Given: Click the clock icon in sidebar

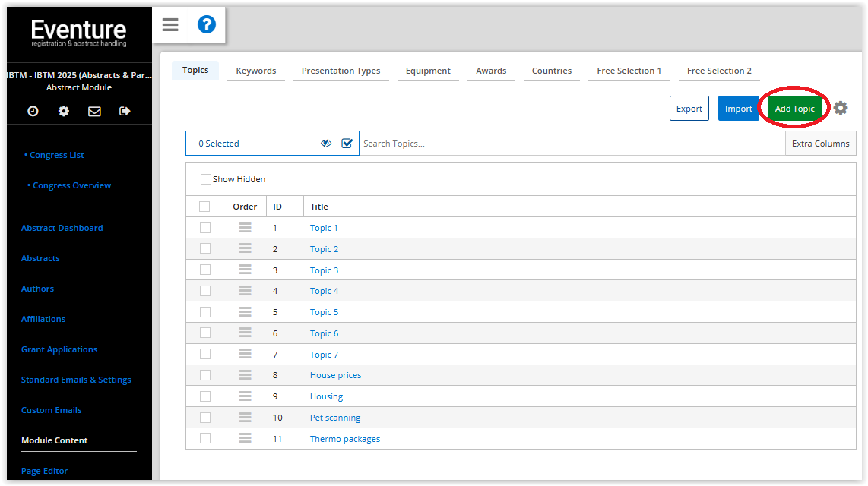Looking at the screenshot, I should pyautogui.click(x=33, y=111).
